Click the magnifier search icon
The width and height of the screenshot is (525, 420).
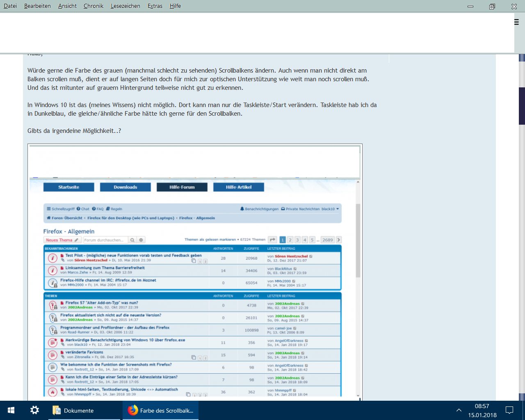(132, 240)
